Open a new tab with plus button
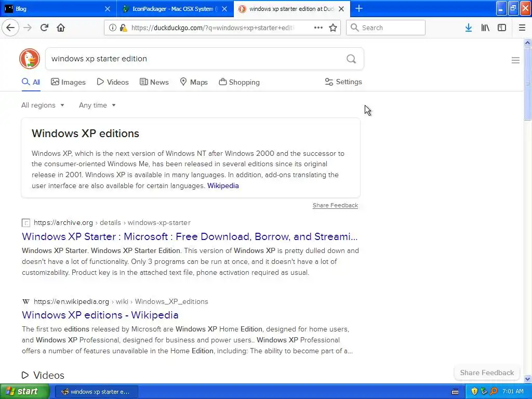532x399 pixels. 358,9
